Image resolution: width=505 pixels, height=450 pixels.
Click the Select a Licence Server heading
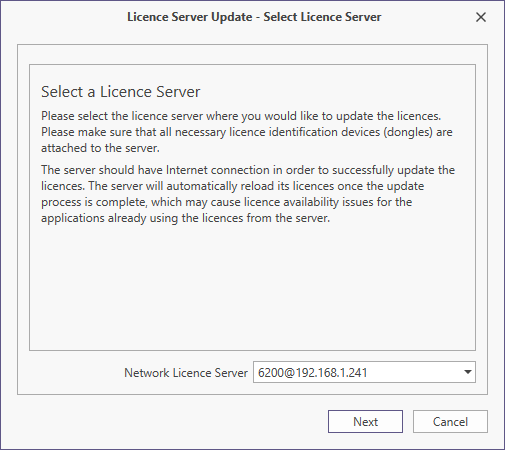121,92
